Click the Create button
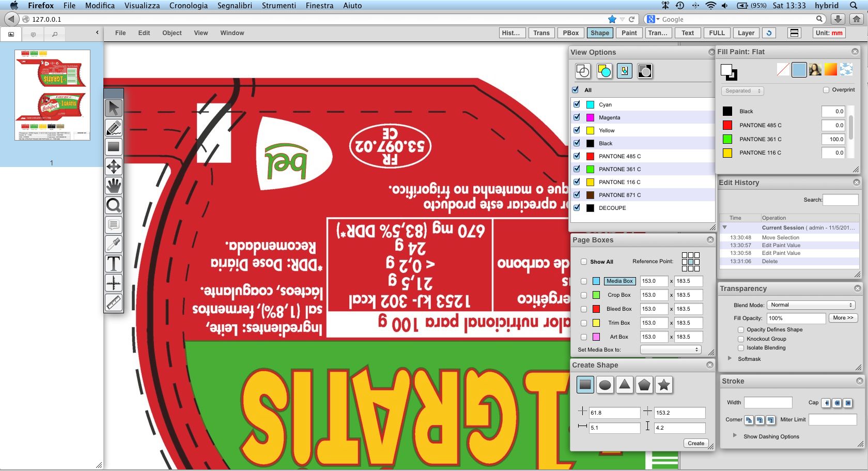This screenshot has height=471, width=868. click(696, 443)
